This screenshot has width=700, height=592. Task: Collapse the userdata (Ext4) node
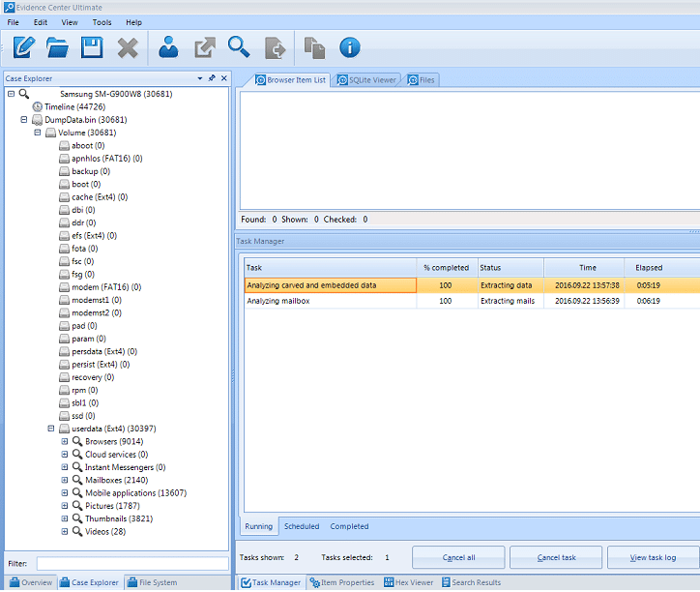(x=51, y=429)
